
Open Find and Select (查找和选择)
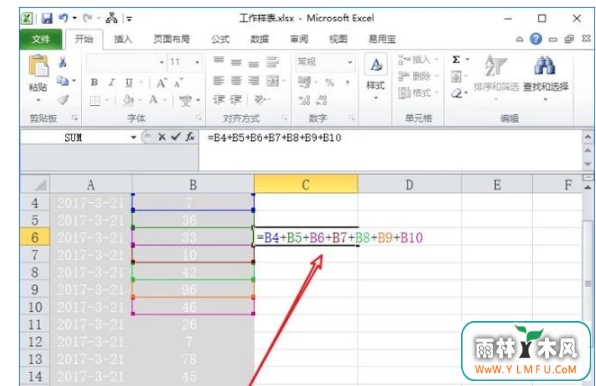545,78
